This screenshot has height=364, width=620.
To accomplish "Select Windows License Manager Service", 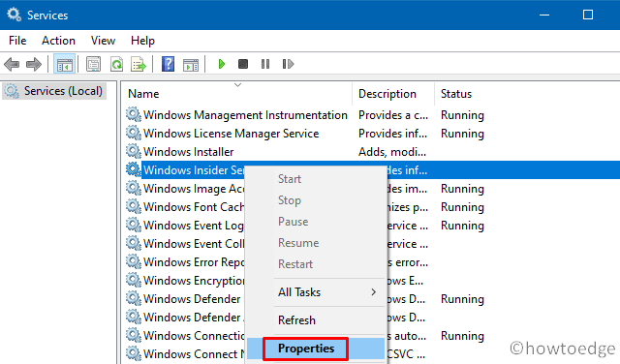I will 231,134.
